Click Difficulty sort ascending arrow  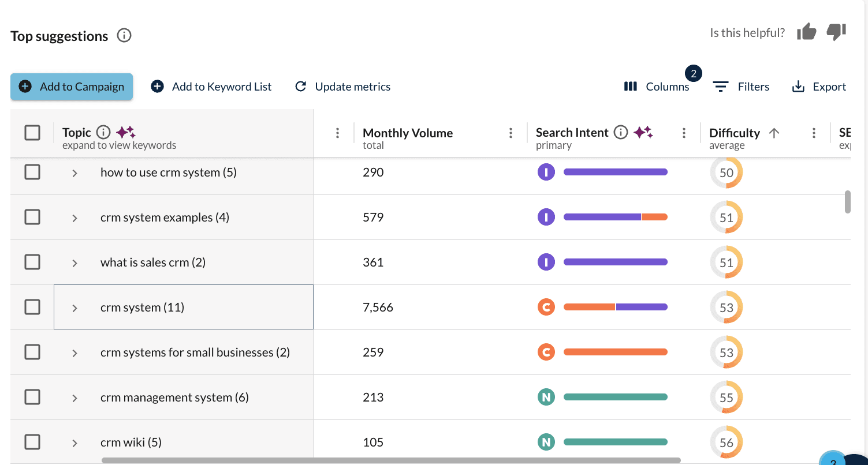[x=774, y=133]
